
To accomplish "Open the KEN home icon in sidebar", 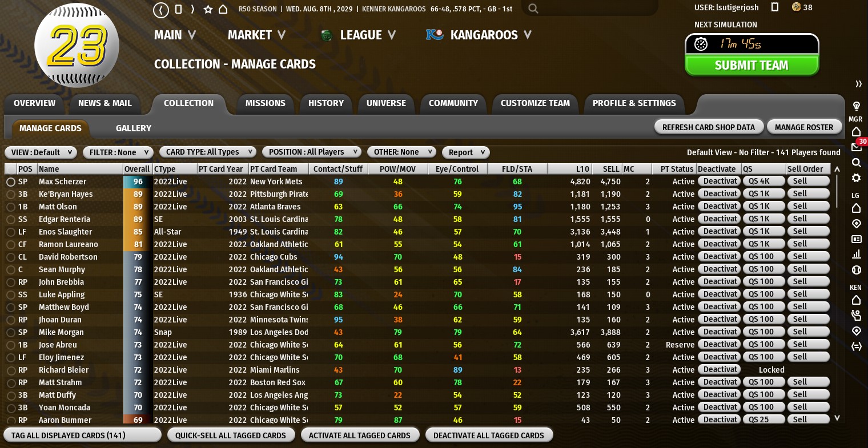I will click(x=856, y=300).
